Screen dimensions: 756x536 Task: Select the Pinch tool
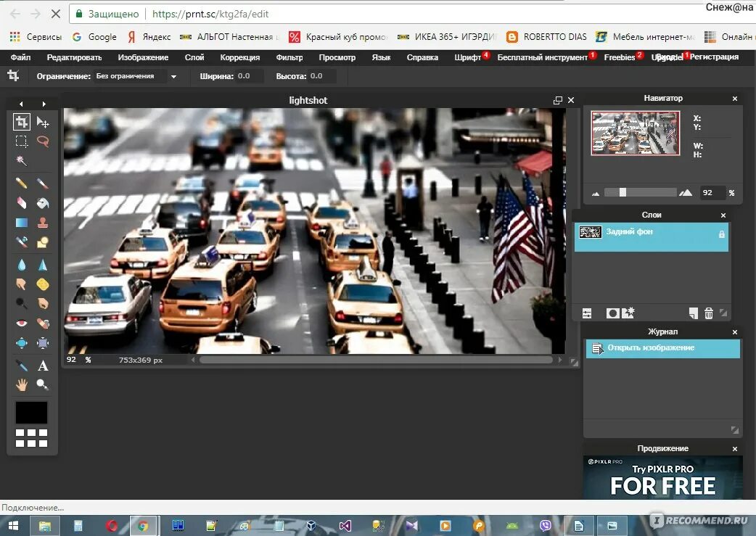(x=43, y=343)
